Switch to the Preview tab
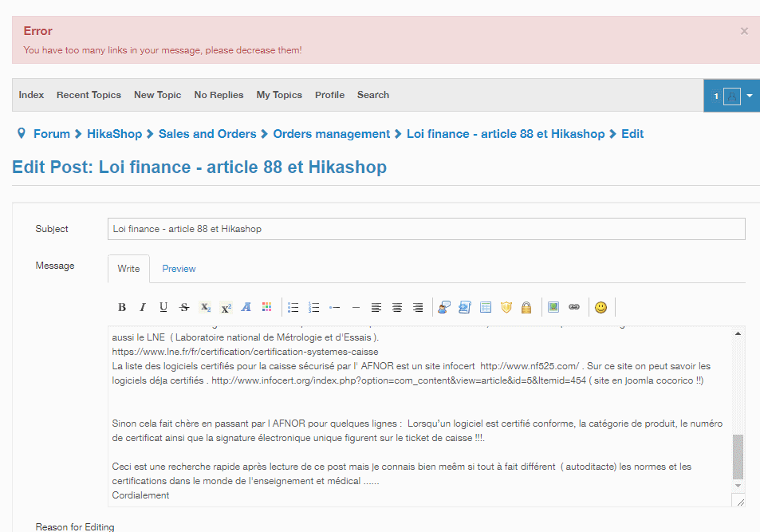Screen dimensions: 760x532 [179, 269]
